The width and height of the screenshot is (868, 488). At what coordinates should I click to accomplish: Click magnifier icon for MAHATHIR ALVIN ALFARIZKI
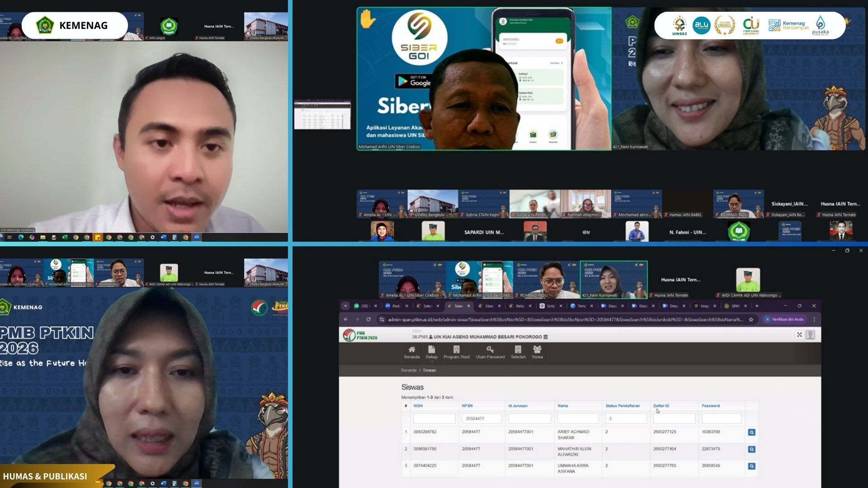(751, 449)
